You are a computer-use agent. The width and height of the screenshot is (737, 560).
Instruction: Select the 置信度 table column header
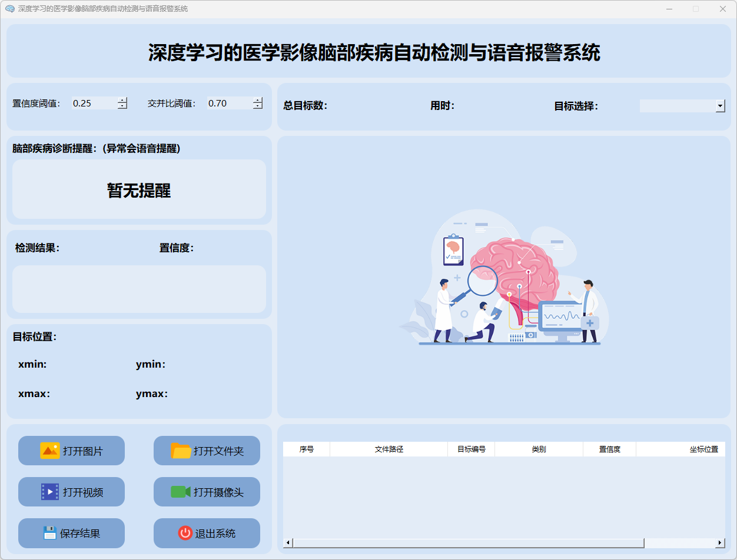tap(609, 449)
